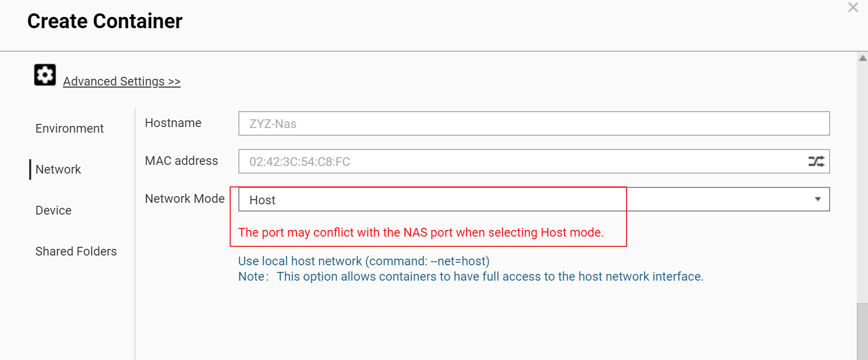Randomize the MAC address with shuffle icon
Screen dimensions: 868x360
pyautogui.click(x=816, y=161)
